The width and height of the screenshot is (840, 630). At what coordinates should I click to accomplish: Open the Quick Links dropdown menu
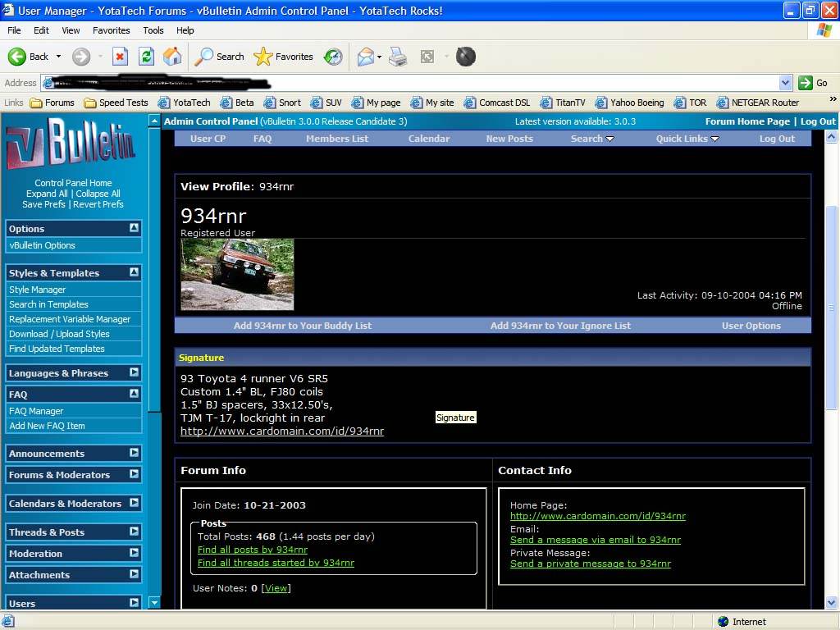coord(687,139)
